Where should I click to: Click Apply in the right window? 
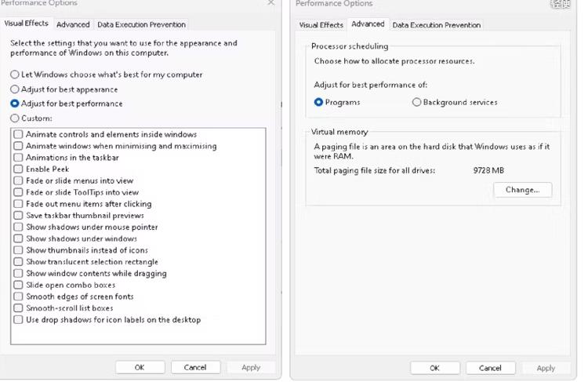pos(546,368)
